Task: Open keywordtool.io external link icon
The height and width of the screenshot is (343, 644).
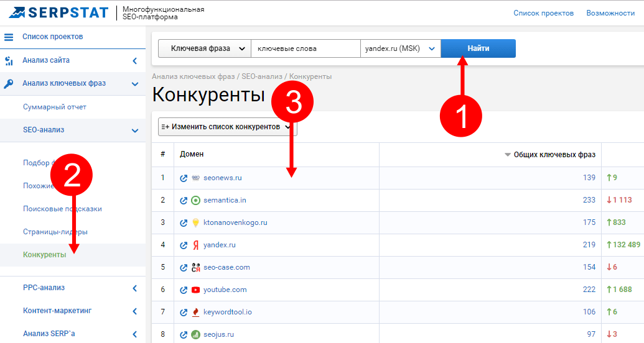Action: 184,312
